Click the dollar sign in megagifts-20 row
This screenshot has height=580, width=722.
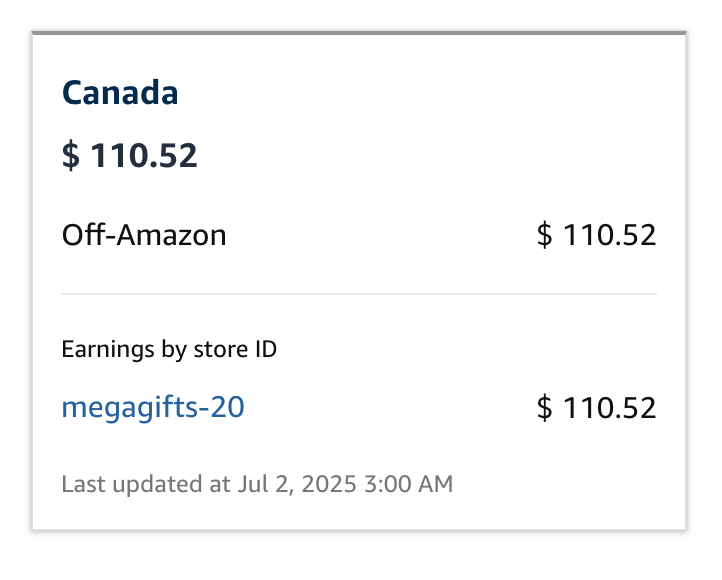545,408
